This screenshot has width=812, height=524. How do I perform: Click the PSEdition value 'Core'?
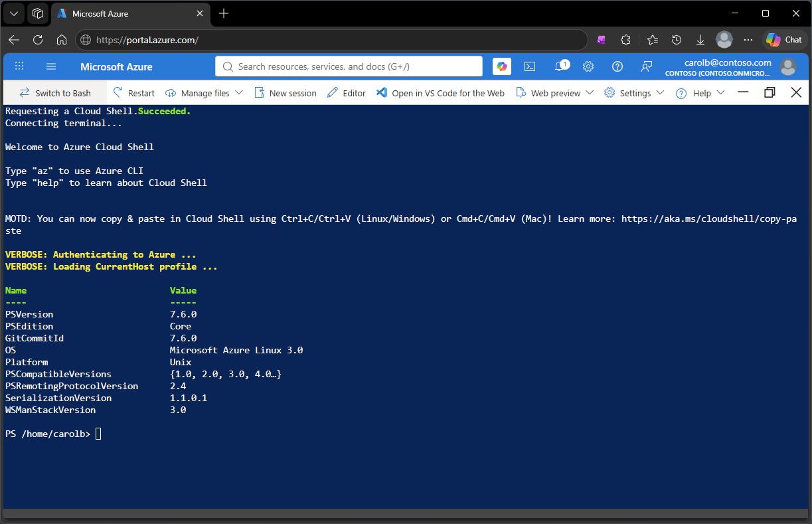point(181,326)
